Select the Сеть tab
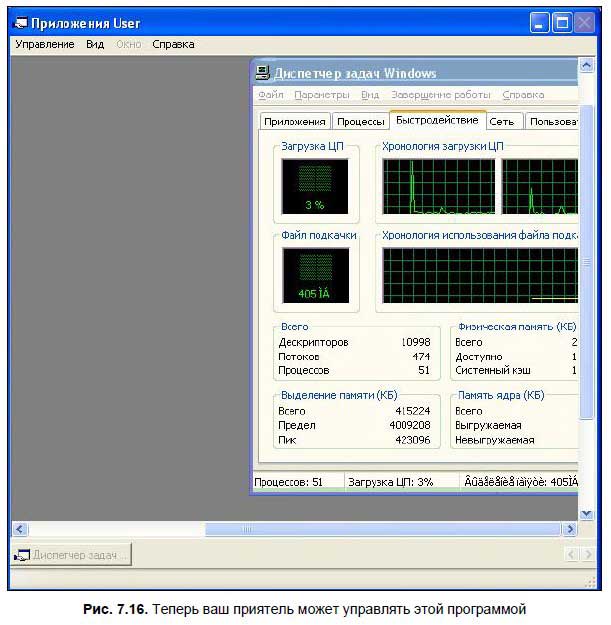Image resolution: width=611 pixels, height=625 pixels. 502,122
